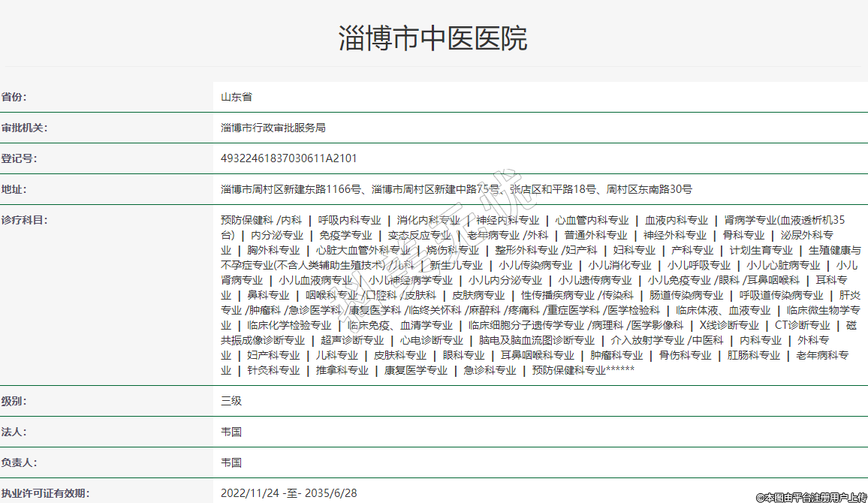The width and height of the screenshot is (868, 503).
Task: Click the license validity dates 2022/11/24 -至- 2035/6/28
Action: (288, 493)
